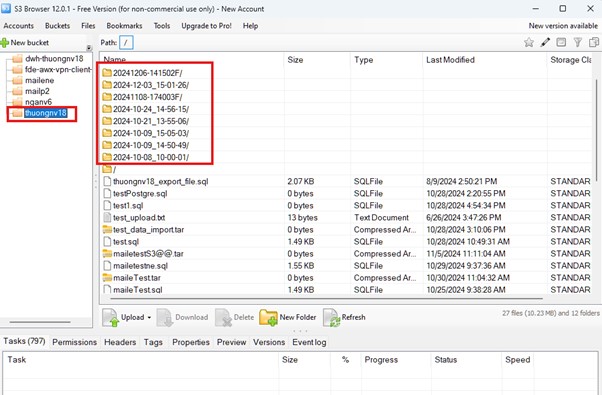Select file mailetestS3@@.tar
The image size is (602, 395).
[148, 254]
